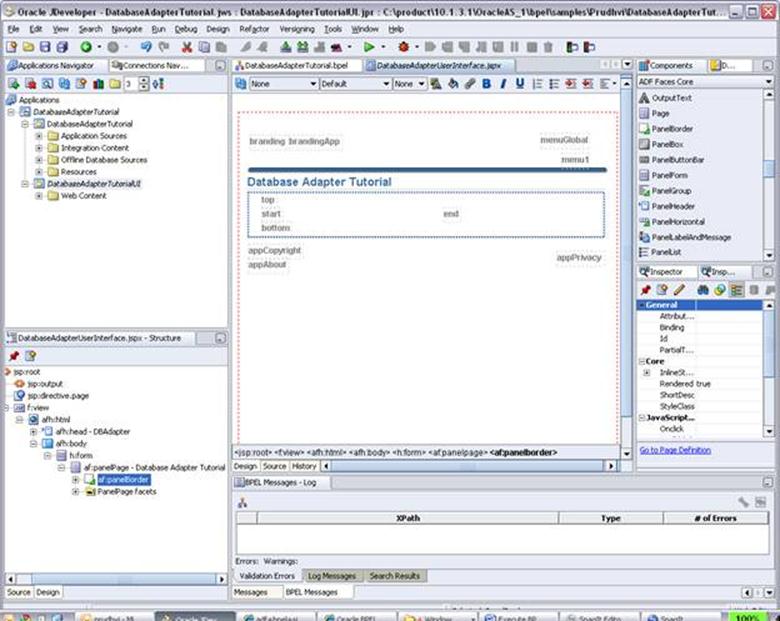Open the Log Messages tab

pyautogui.click(x=332, y=576)
